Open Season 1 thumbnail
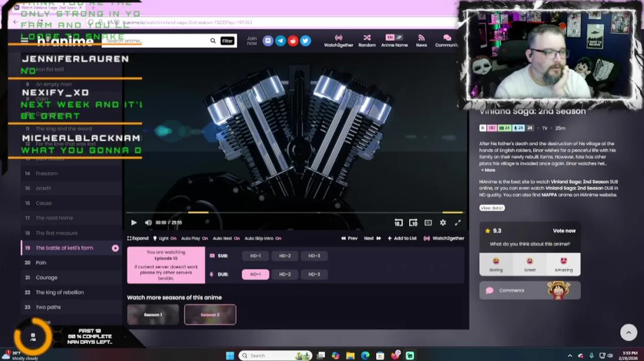Viewport: 644px width, 361px height. [153, 315]
